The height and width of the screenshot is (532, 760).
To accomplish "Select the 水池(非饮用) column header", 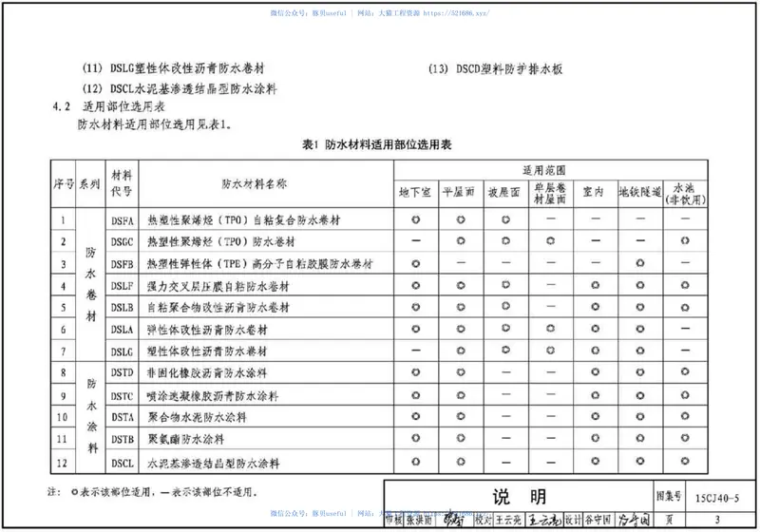I will click(x=685, y=194).
